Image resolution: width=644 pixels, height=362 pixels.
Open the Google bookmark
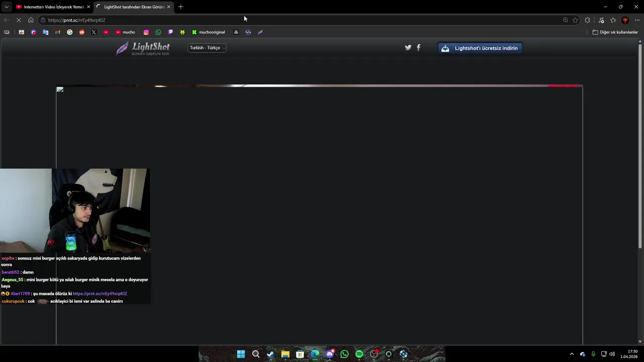pyautogui.click(x=69, y=32)
